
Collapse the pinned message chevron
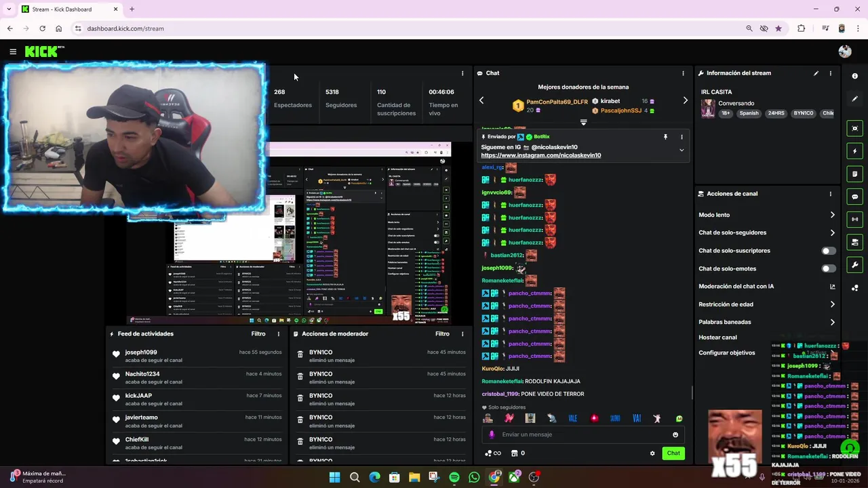(682, 150)
